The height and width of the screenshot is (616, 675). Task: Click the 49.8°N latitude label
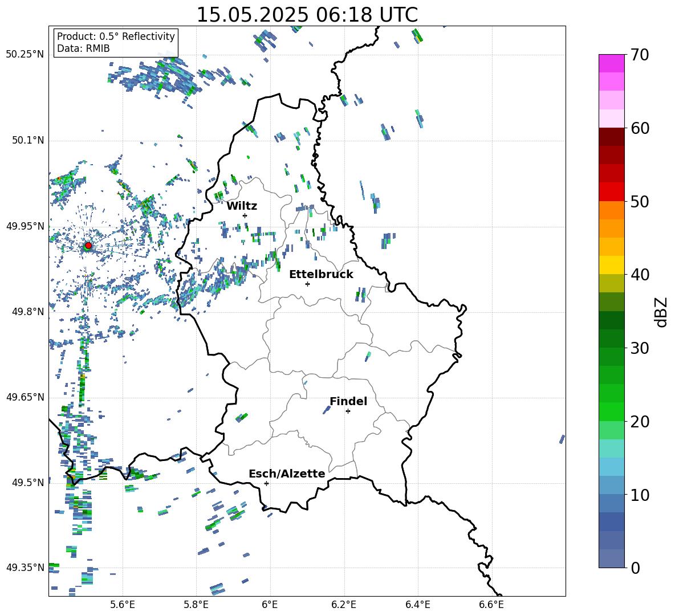pyautogui.click(x=28, y=312)
